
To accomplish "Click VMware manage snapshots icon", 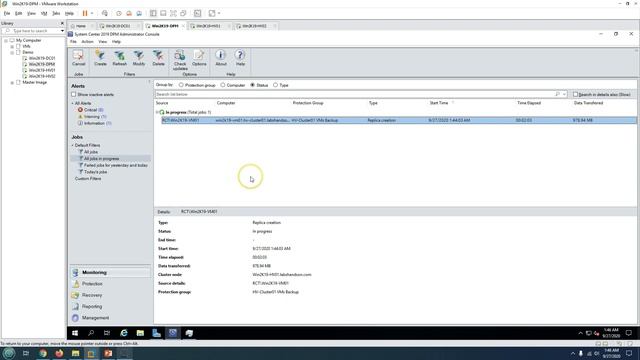I will [x=139, y=13].
